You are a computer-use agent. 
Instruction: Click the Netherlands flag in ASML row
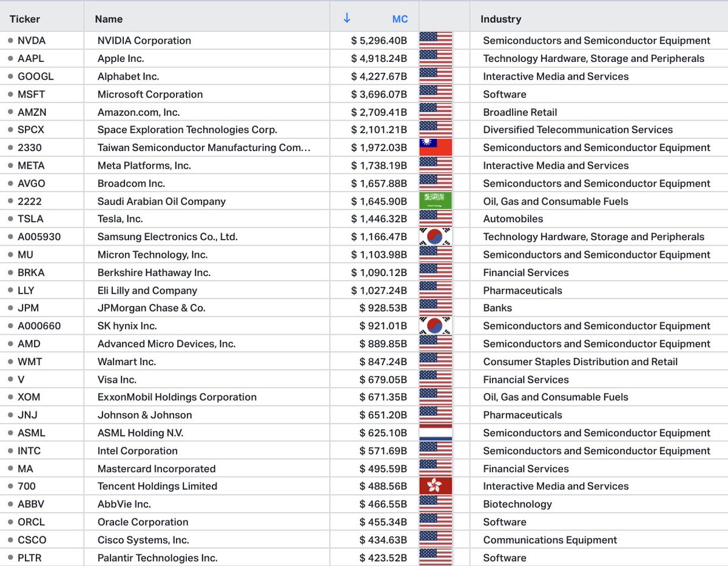[436, 433]
